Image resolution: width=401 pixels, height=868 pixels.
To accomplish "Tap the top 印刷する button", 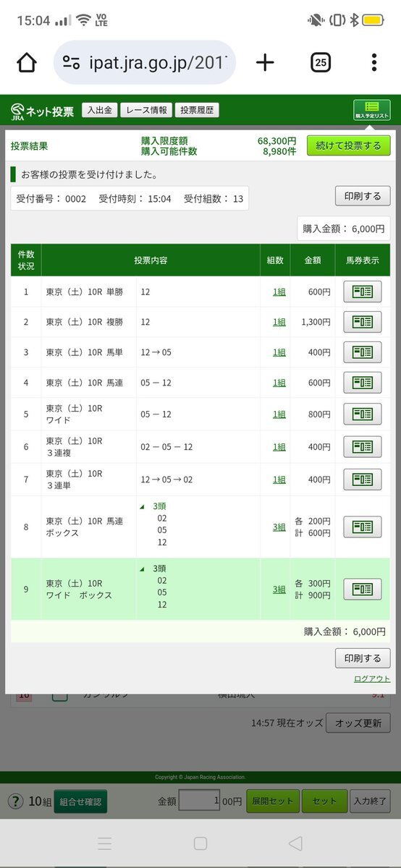I will 363,196.
